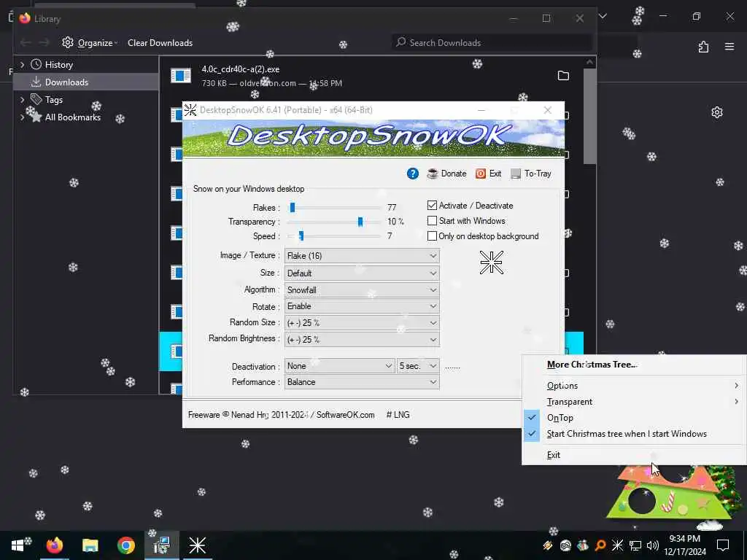The width and height of the screenshot is (747, 560).
Task: Click the red Exit icon in DesktopSnowOK
Action: (480, 174)
